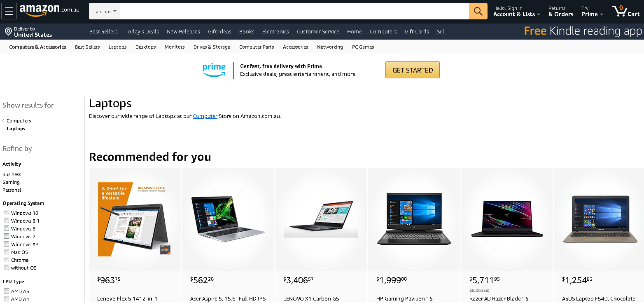This screenshot has height=303, width=644.
Task: Open Today's Deals in navigation bar
Action: 142,31
